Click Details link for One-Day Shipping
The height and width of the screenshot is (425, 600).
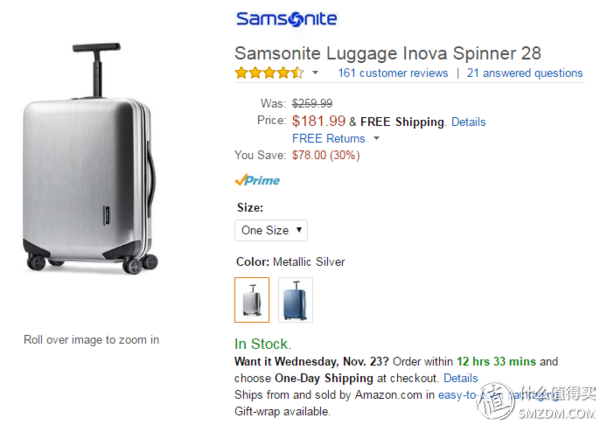(460, 378)
